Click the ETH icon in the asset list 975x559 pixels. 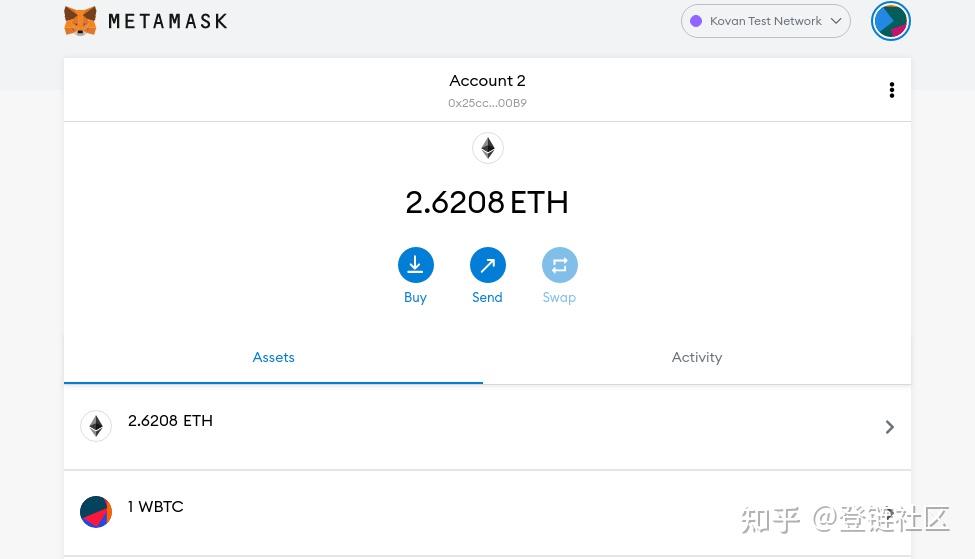click(x=96, y=427)
